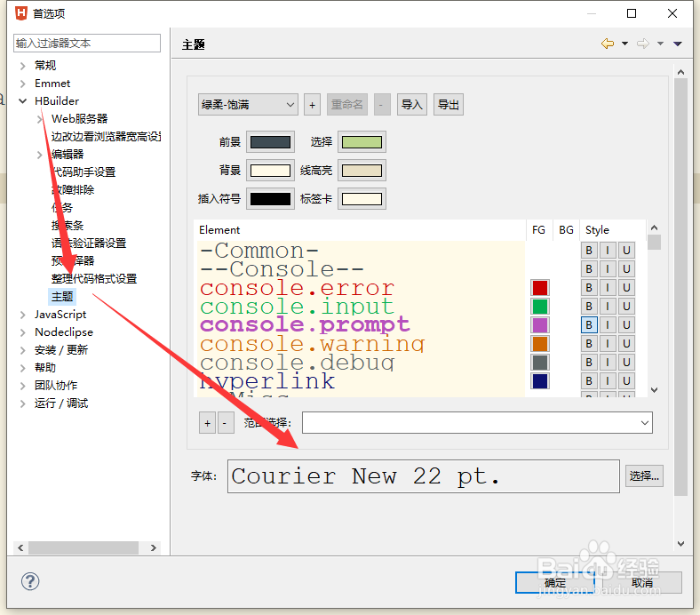Click the 导入 import button
The image size is (700, 615).
(x=412, y=105)
